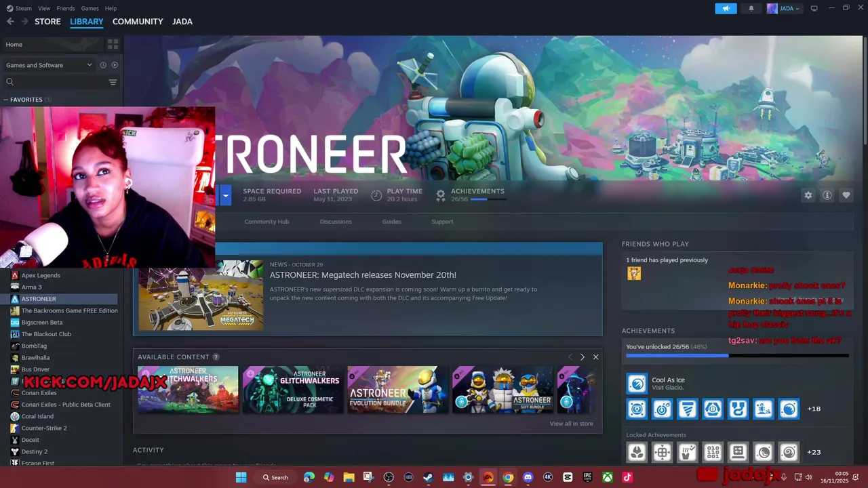Click friend avatar under Friends Who Play
The image size is (868, 488).
tap(634, 273)
